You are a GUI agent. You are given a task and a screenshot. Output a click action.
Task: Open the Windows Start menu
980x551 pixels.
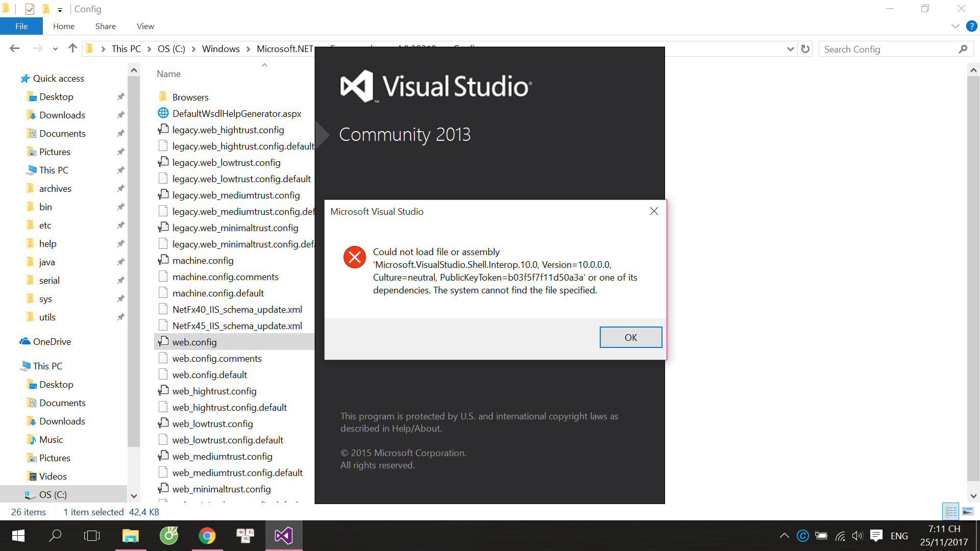(18, 536)
